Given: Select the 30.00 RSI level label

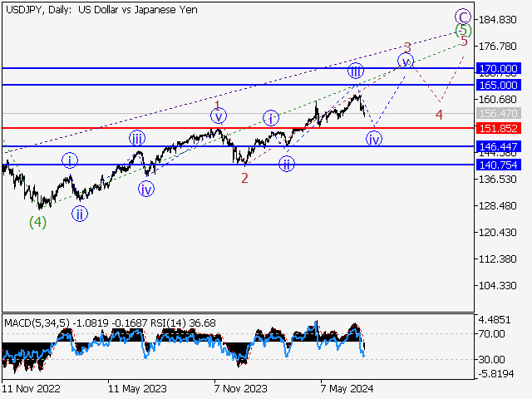Looking at the screenshot, I should [x=491, y=359].
